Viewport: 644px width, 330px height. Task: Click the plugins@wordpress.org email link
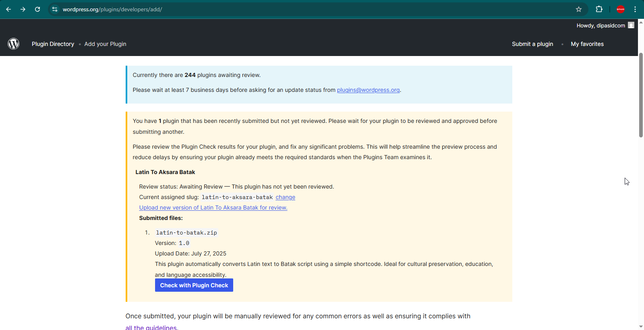[x=368, y=90]
